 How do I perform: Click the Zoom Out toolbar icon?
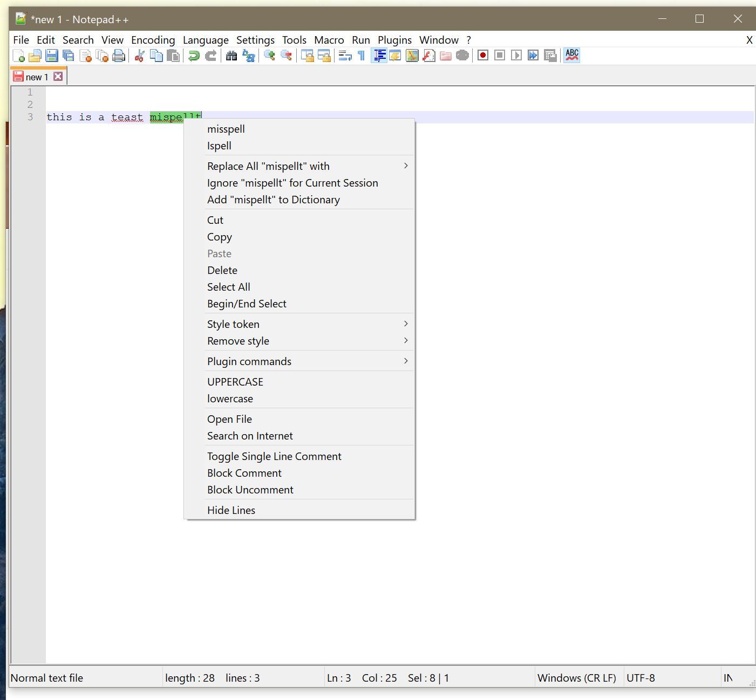pyautogui.click(x=286, y=56)
